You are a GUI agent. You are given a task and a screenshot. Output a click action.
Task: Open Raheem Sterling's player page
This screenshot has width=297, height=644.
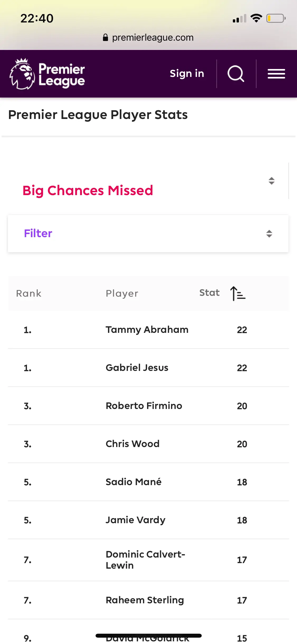click(x=145, y=600)
